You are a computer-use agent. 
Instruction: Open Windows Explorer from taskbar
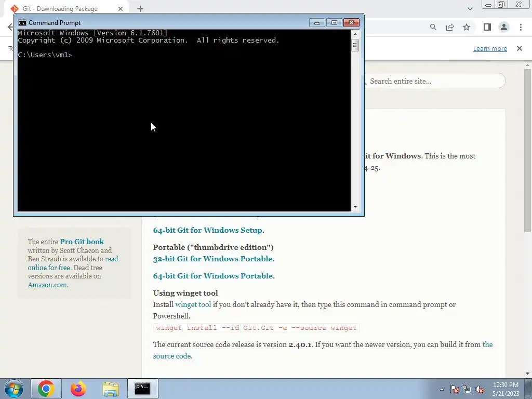click(111, 389)
